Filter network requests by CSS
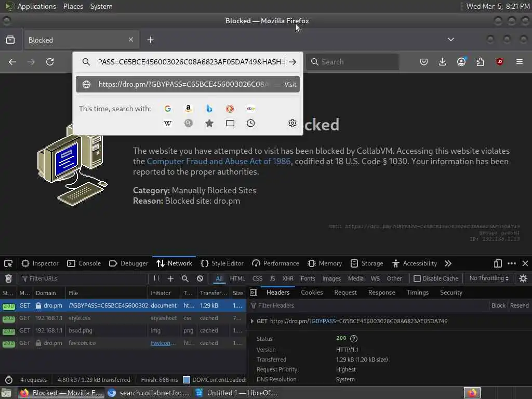 tap(257, 278)
